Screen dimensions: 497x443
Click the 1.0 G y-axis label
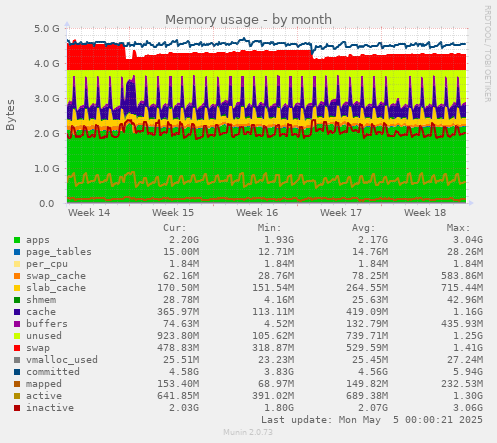[47, 169]
